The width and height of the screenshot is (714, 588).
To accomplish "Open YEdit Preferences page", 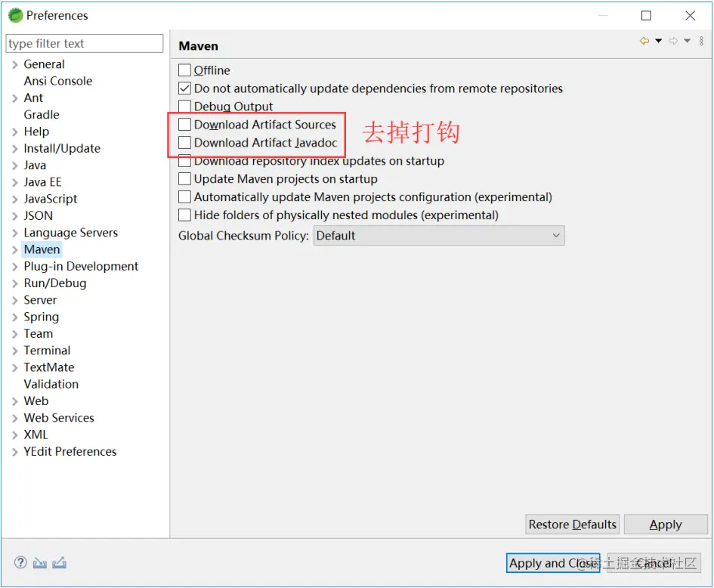I will pyautogui.click(x=70, y=452).
